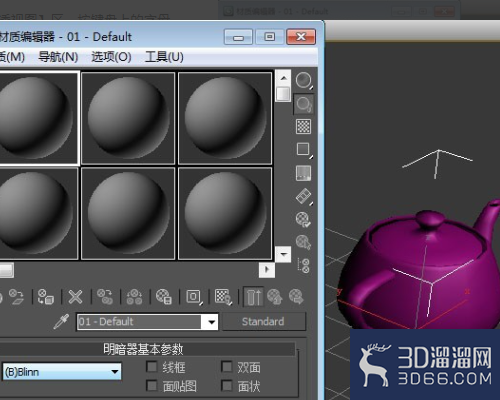
Task: Click the Reset Map/Mtl X icon
Action: pyautogui.click(x=75, y=297)
